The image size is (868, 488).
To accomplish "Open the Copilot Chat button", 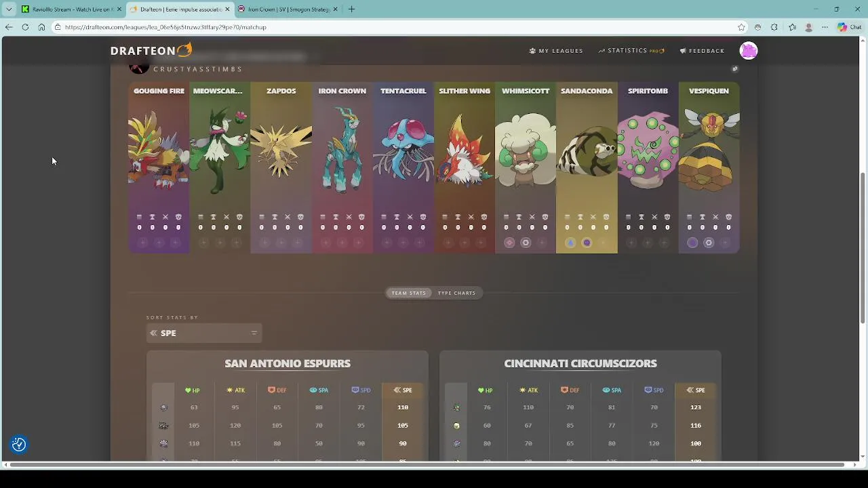I will (849, 27).
